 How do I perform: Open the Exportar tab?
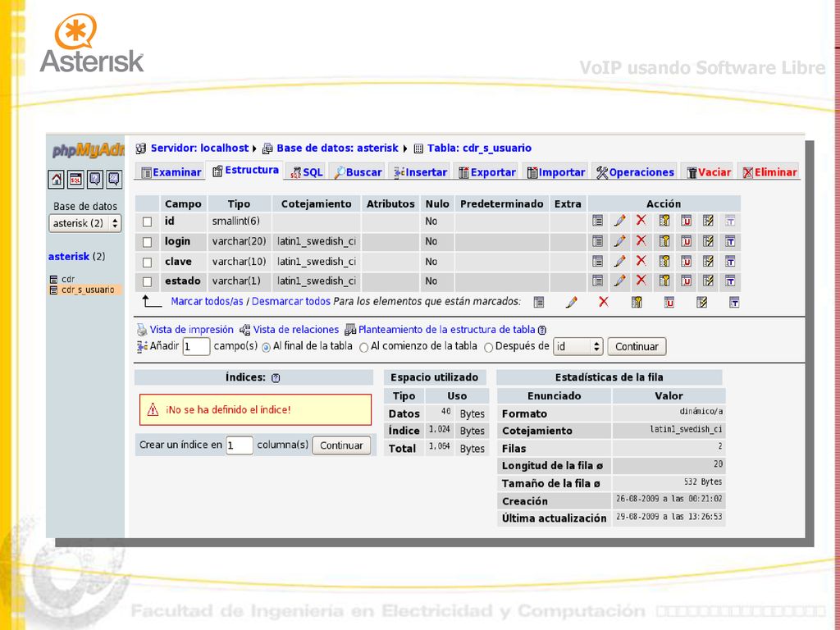click(x=486, y=172)
